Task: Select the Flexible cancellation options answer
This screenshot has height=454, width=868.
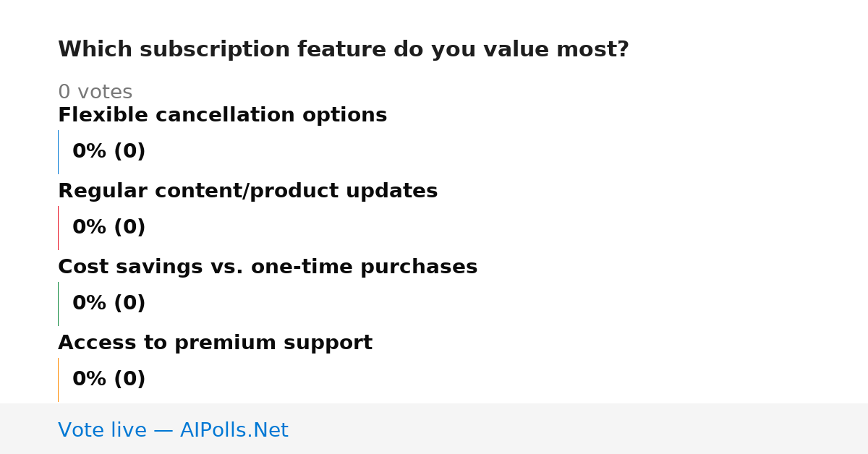Action: 222,116
